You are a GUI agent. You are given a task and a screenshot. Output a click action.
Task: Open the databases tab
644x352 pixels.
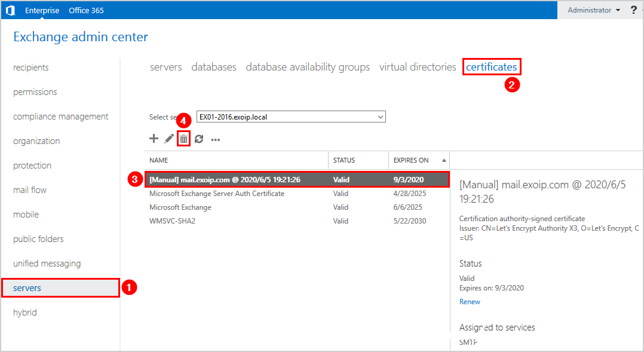coord(214,67)
